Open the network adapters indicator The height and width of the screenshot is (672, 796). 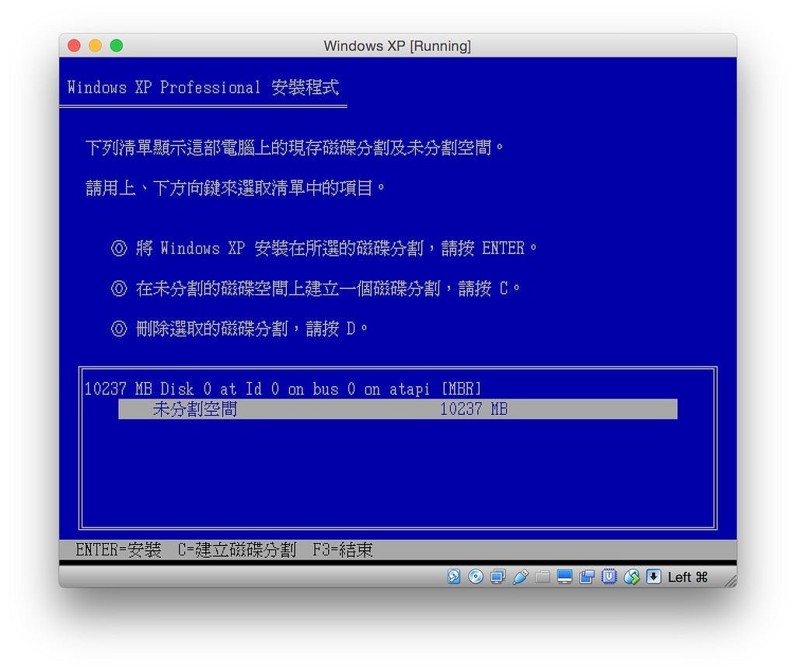point(498,576)
